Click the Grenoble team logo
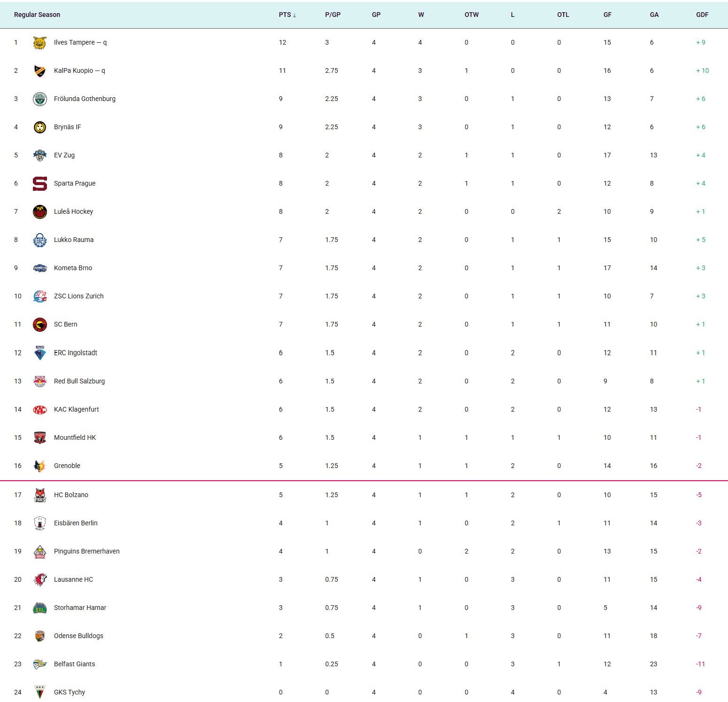Image resolution: width=728 pixels, height=702 pixels. [40, 466]
